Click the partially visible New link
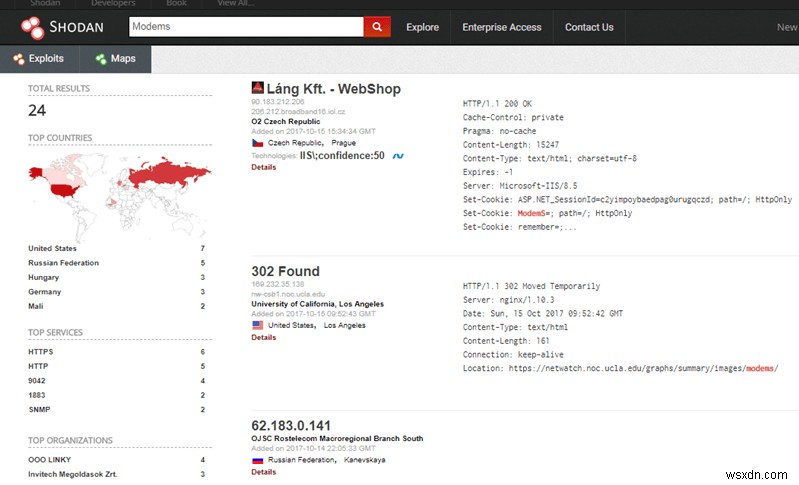This screenshot has width=799, height=485. 788,28
